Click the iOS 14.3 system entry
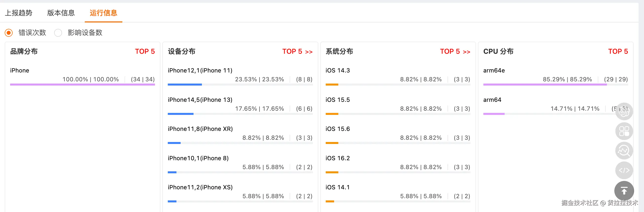Screen dimensions: 644x212 tap(338, 71)
